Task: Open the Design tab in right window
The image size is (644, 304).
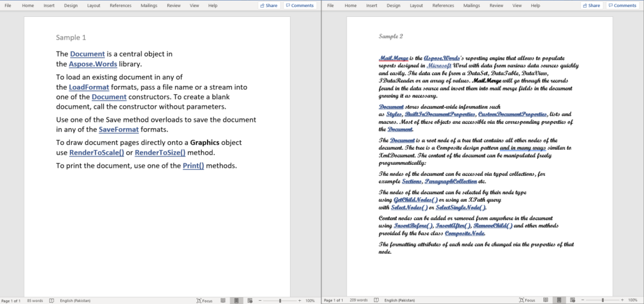Action: pyautogui.click(x=393, y=5)
